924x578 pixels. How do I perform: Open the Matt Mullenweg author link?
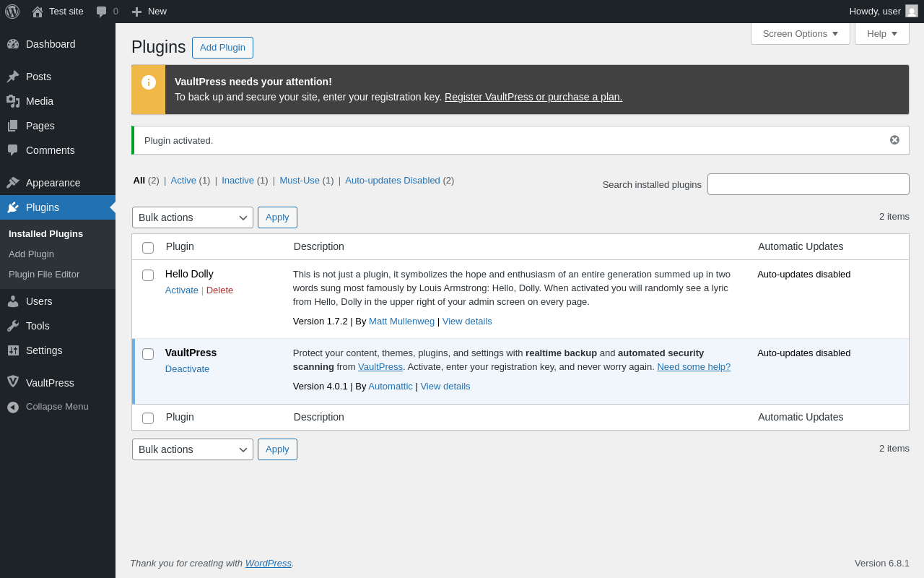pos(401,322)
